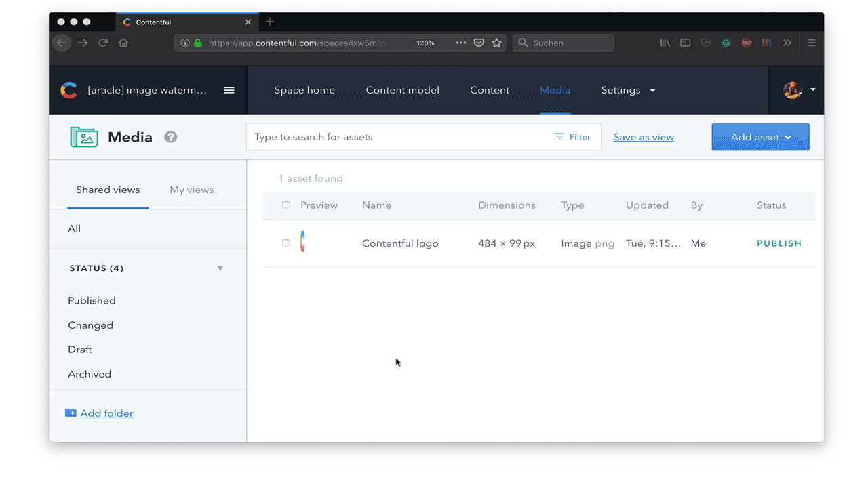Viewport: 868px width, 488px height.
Task: Click the space name in the header
Action: (x=147, y=90)
